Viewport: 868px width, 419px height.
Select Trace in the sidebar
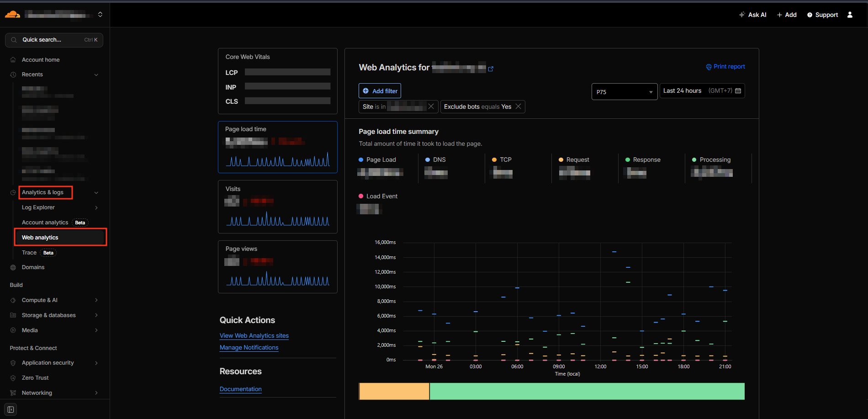click(x=29, y=252)
